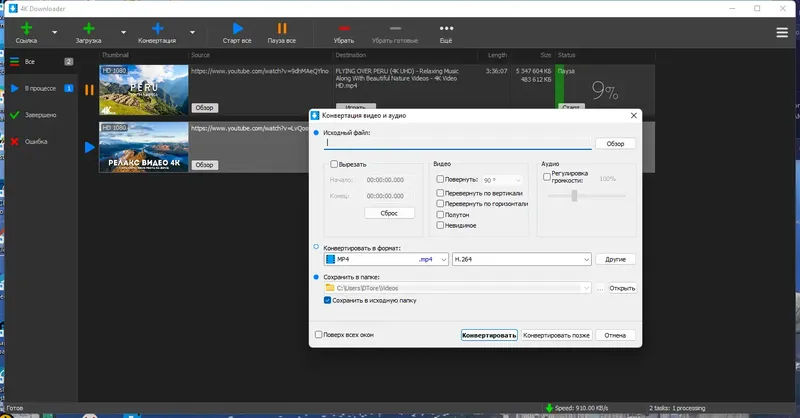Click the blue plus Конвертация toolbar icon
This screenshot has width=800, height=418.
158,29
